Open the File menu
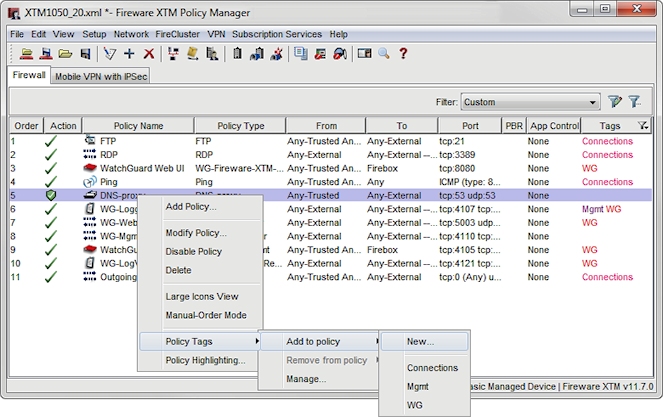The height and width of the screenshot is (417, 663). (17, 34)
